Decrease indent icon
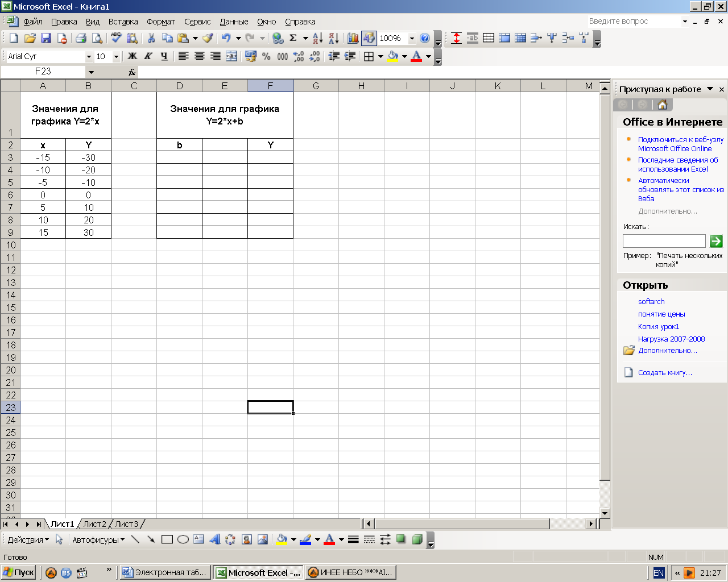Screen dimensions: 728x582 pos(334,56)
